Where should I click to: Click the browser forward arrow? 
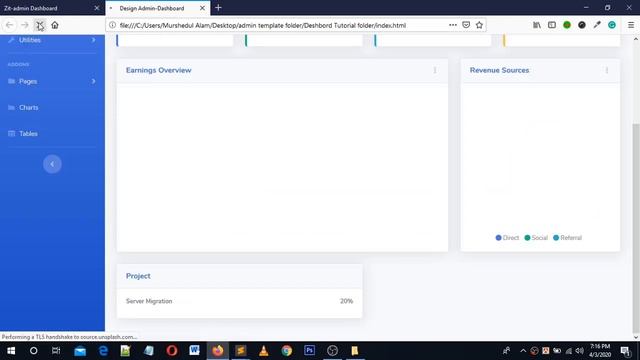pyautogui.click(x=24, y=25)
